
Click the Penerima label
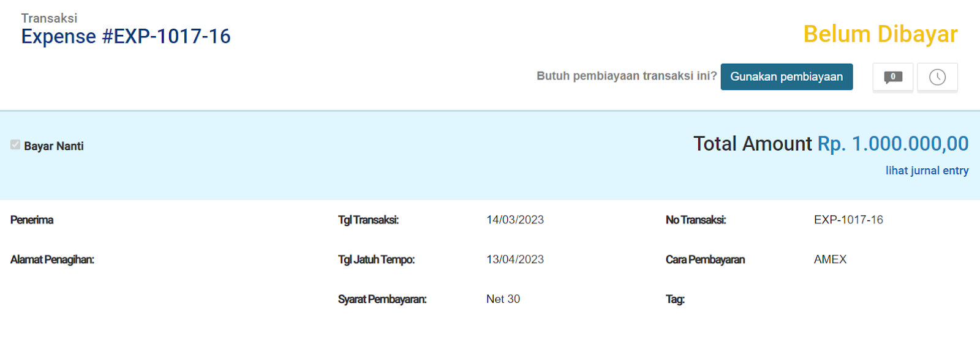coord(32,220)
